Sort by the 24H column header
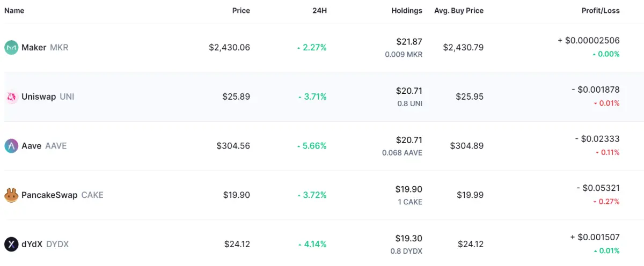The image size is (644, 266). (x=319, y=11)
